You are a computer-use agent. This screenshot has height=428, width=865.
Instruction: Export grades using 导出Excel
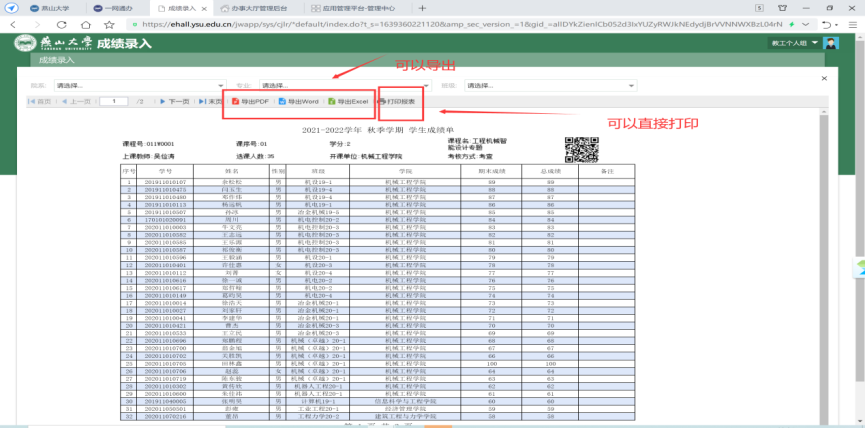(x=349, y=102)
